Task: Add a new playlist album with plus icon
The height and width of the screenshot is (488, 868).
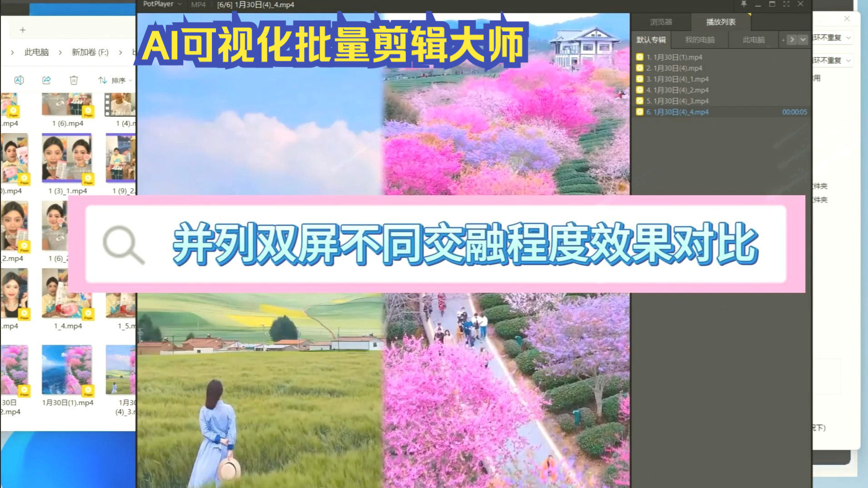Action: pos(783,40)
